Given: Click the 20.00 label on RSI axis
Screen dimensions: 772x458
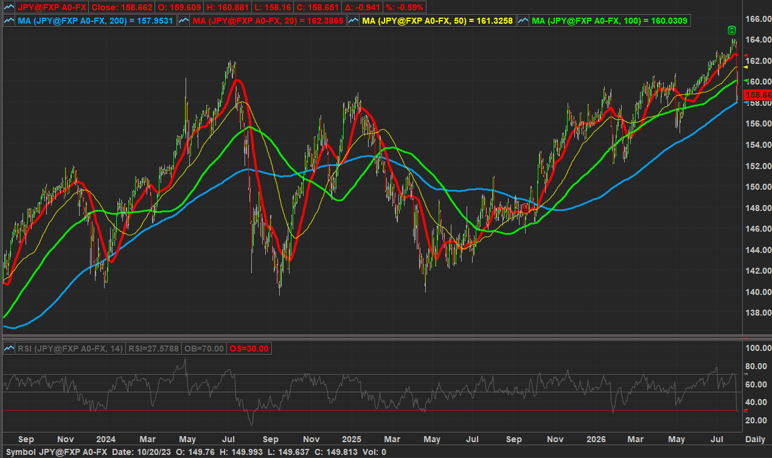Looking at the screenshot, I should 756,421.
